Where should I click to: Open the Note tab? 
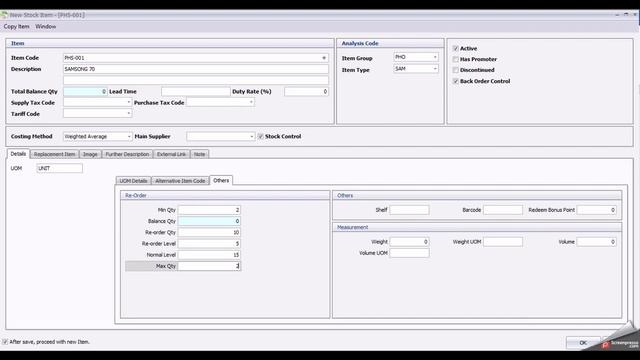tap(199, 154)
